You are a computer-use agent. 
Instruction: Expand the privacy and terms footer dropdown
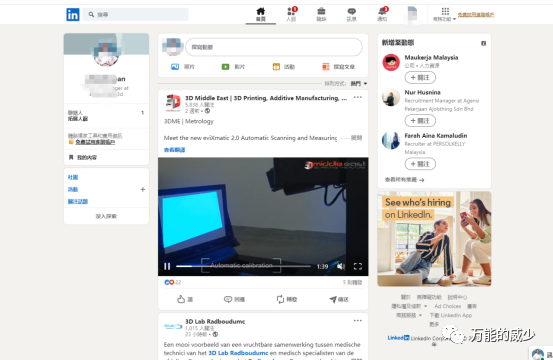click(409, 306)
